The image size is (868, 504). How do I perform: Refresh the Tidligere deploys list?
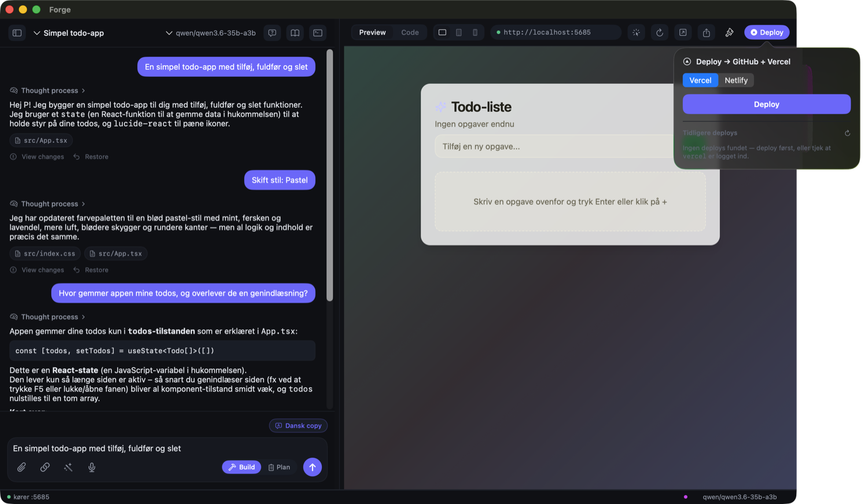pos(847,133)
